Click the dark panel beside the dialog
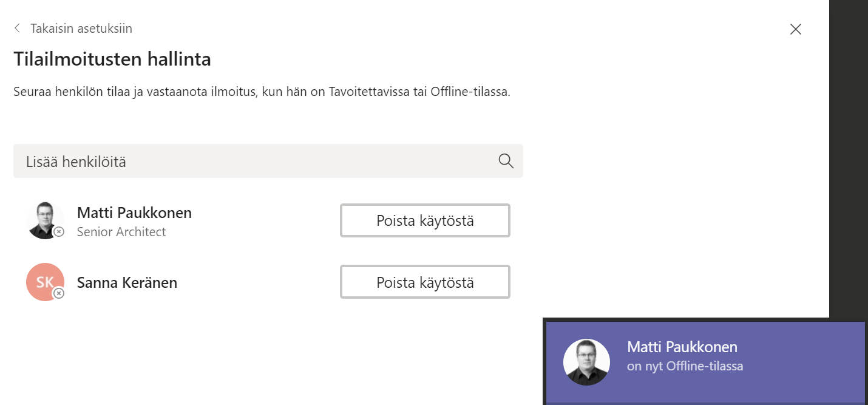This screenshot has height=405, width=868. click(x=849, y=152)
